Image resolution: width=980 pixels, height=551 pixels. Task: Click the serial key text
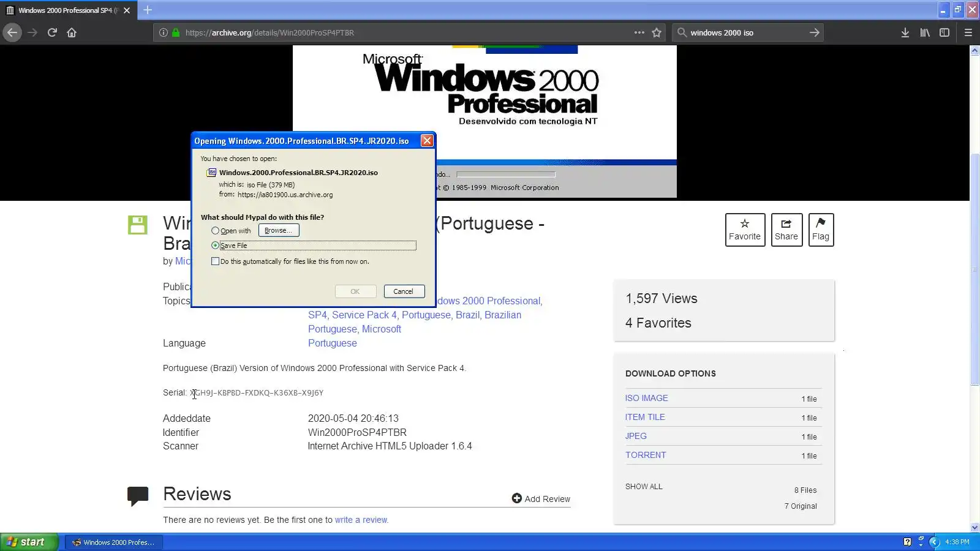click(x=257, y=393)
